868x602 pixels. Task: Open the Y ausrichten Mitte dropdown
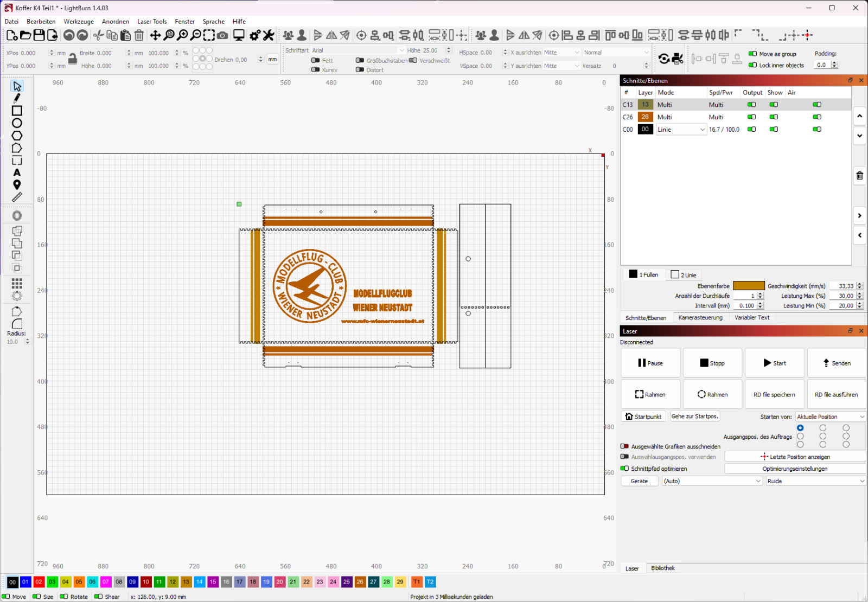[x=562, y=66]
